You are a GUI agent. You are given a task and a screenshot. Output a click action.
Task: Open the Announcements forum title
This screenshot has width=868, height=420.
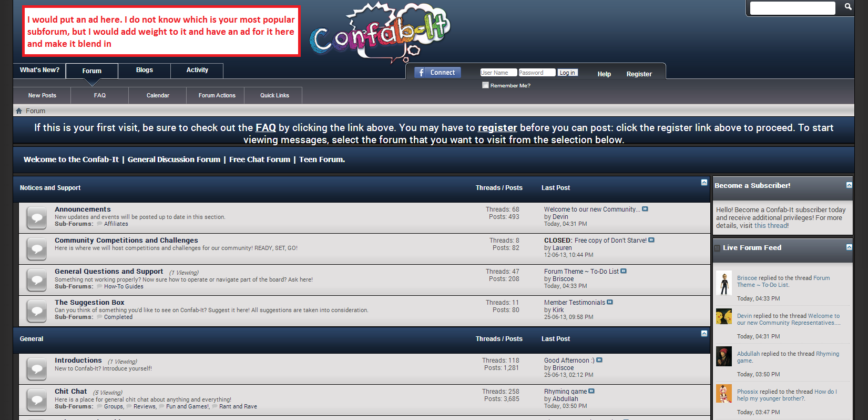(x=83, y=209)
